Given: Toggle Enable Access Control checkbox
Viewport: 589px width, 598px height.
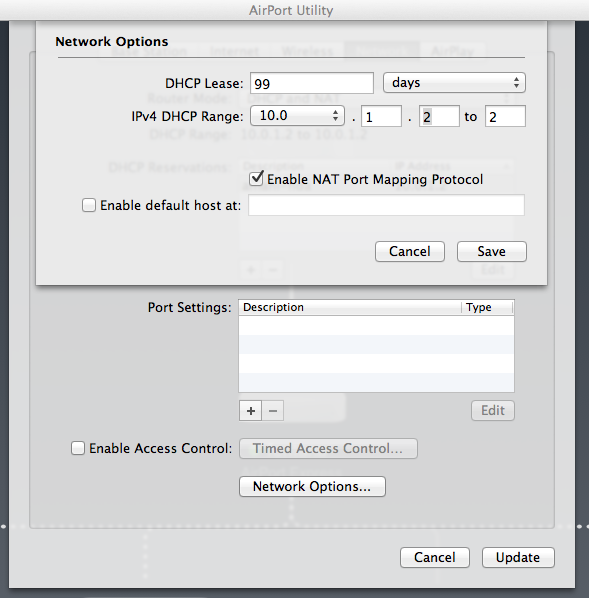Looking at the screenshot, I should tap(78, 448).
